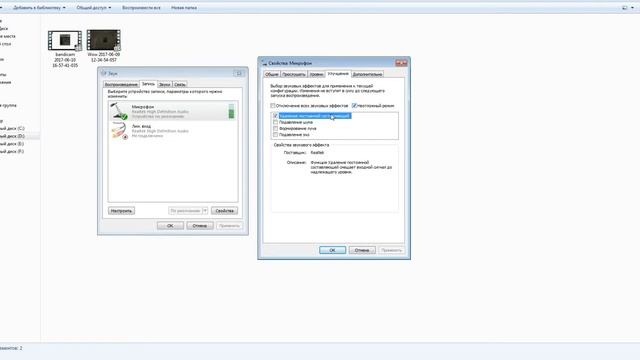Confirm with OK in microphone properties
Viewport: 640px width, 360px height.
(332, 250)
